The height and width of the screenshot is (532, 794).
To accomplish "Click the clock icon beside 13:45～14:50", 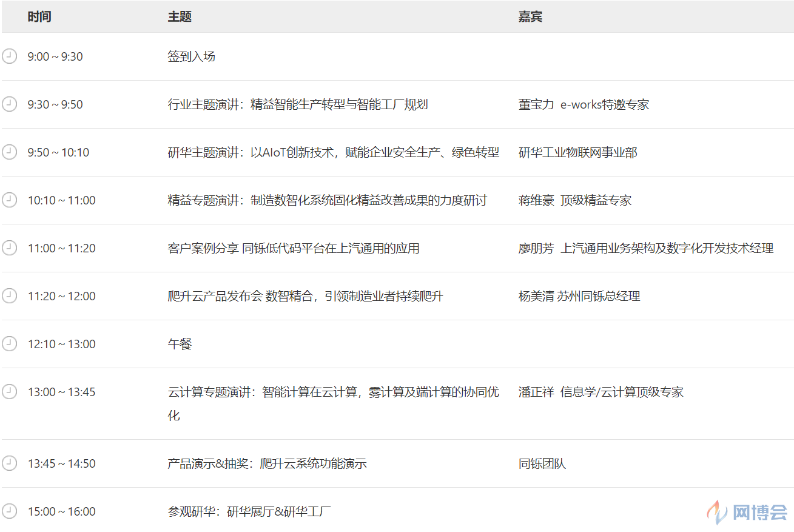I will [9, 463].
